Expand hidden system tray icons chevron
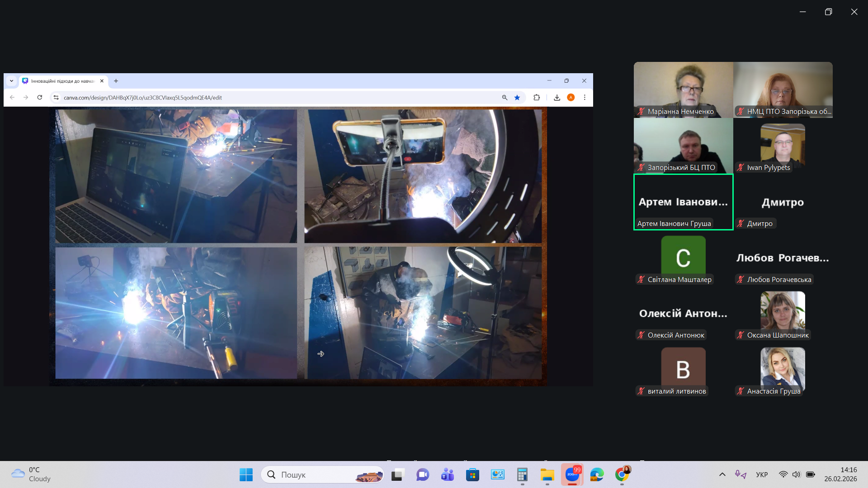 [x=722, y=474]
